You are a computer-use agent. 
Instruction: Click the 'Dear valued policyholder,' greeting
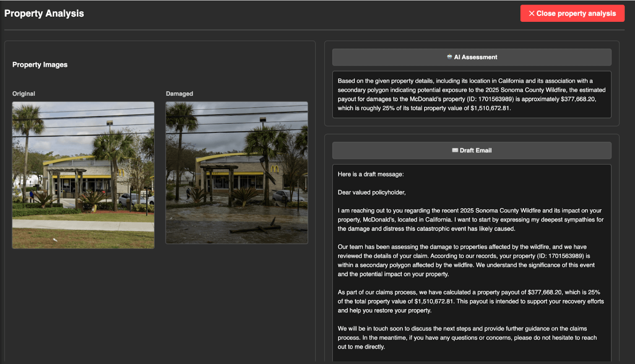coord(372,192)
